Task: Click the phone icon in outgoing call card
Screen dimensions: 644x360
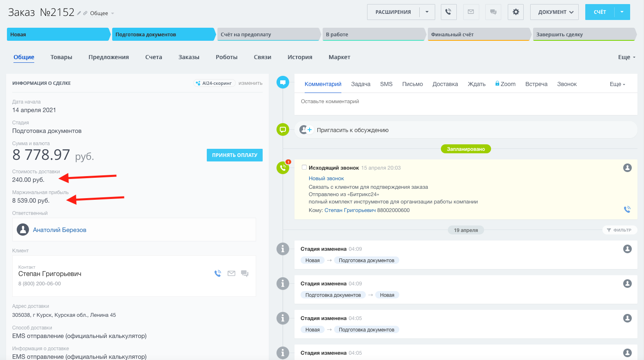Action: pos(627,210)
